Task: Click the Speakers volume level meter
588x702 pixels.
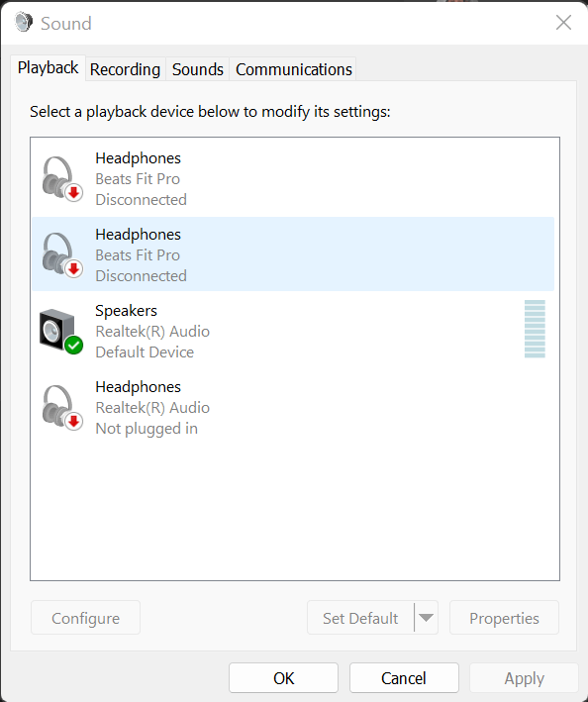Action: (535, 329)
